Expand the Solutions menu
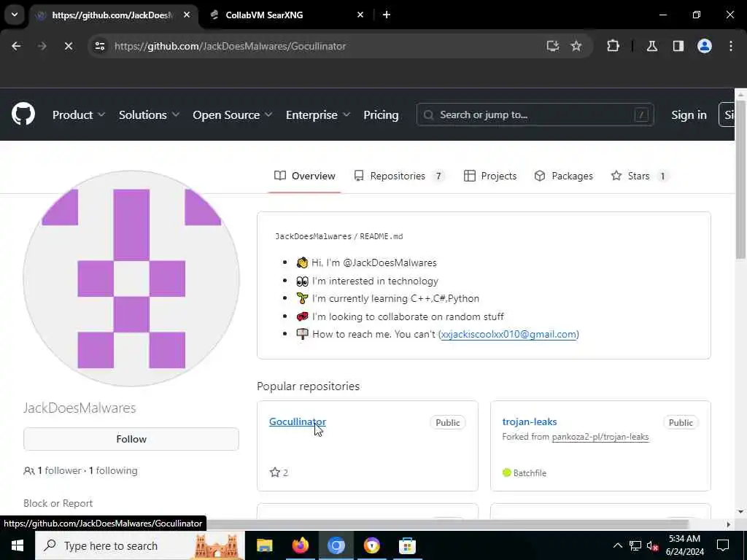The height and width of the screenshot is (560, 747). [x=149, y=114]
